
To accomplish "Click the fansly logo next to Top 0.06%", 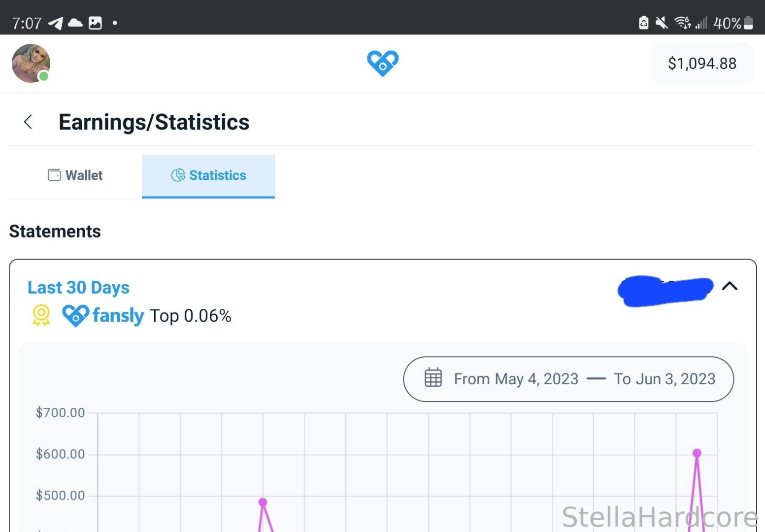I will point(103,315).
